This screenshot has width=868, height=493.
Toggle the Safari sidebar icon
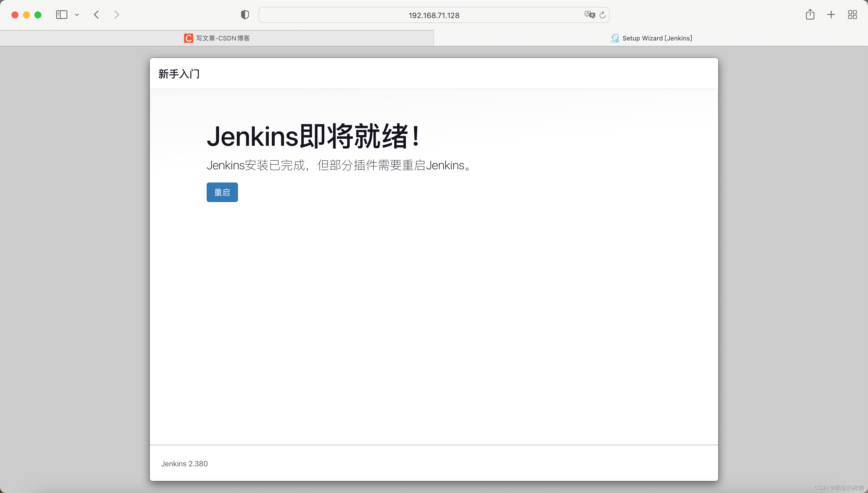click(x=62, y=15)
